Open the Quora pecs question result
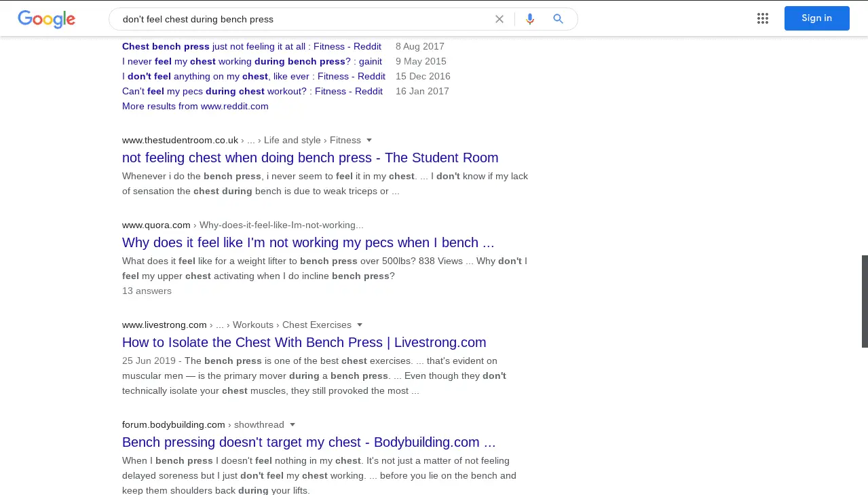 click(x=308, y=242)
